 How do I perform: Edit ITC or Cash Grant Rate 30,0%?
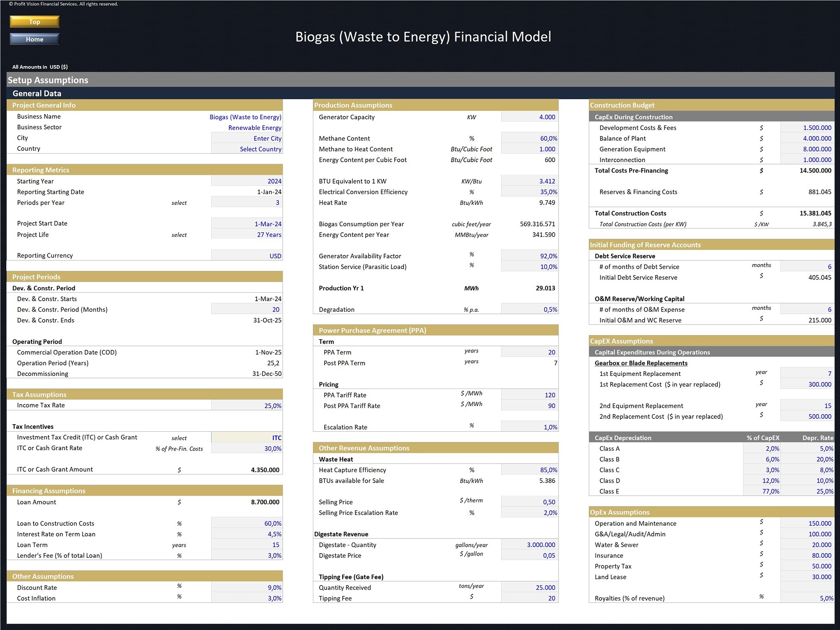[x=247, y=449]
